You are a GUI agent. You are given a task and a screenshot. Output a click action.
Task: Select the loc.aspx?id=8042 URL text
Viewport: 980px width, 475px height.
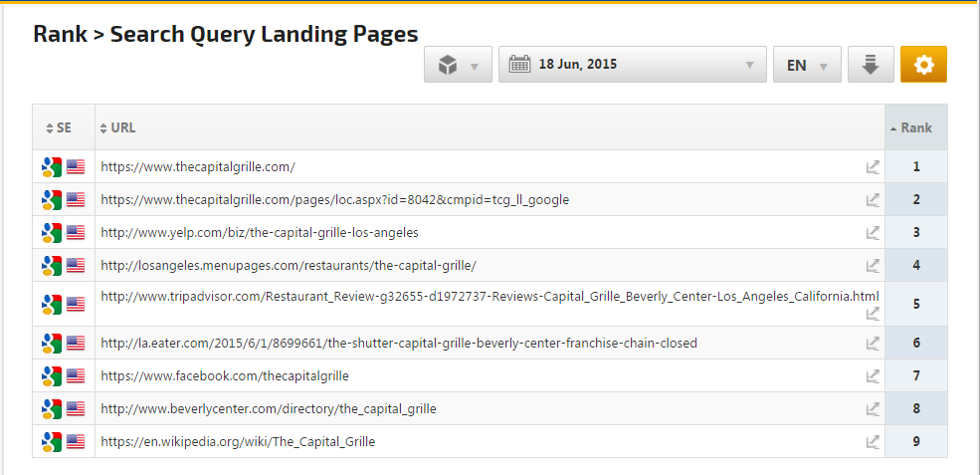click(335, 199)
